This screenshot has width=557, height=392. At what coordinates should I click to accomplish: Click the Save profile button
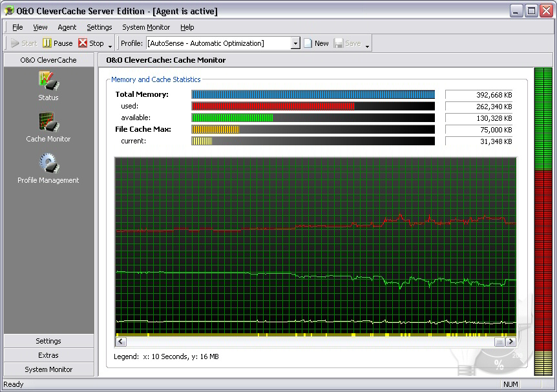tap(348, 43)
